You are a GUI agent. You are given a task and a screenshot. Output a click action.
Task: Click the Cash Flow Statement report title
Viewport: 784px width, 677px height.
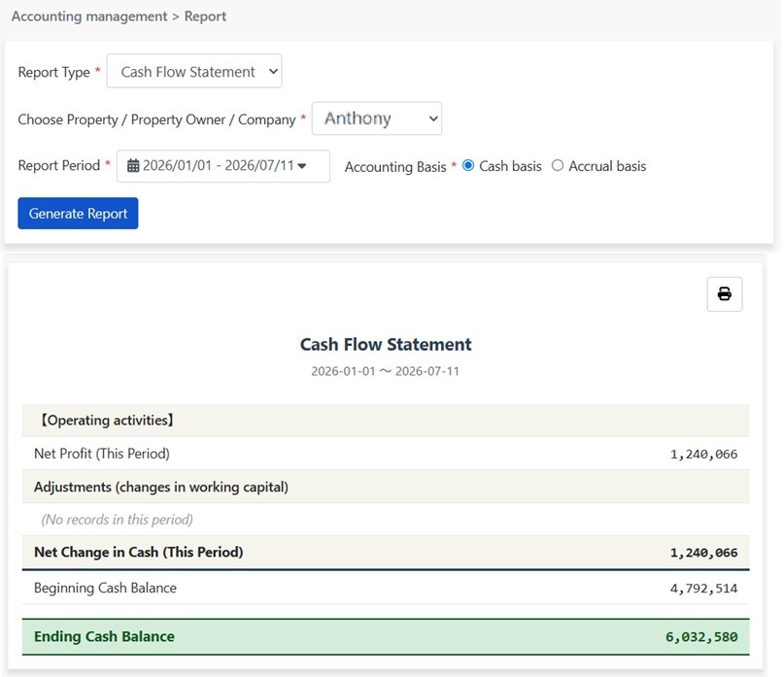click(386, 345)
